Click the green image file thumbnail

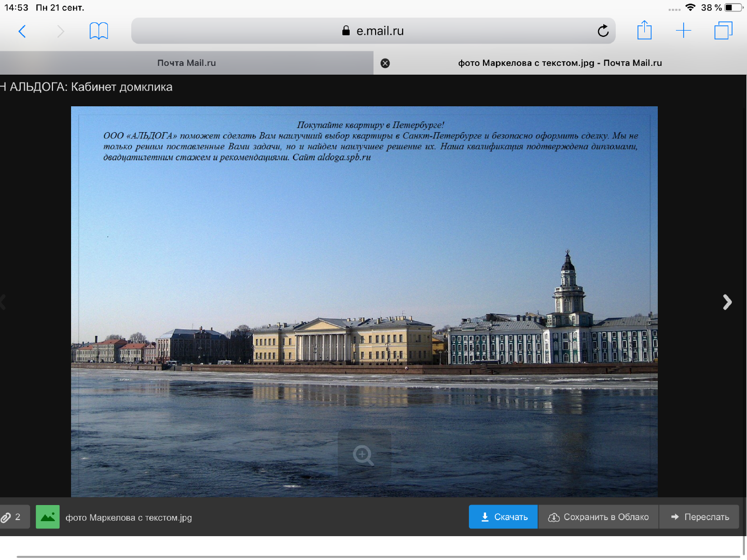pyautogui.click(x=48, y=517)
